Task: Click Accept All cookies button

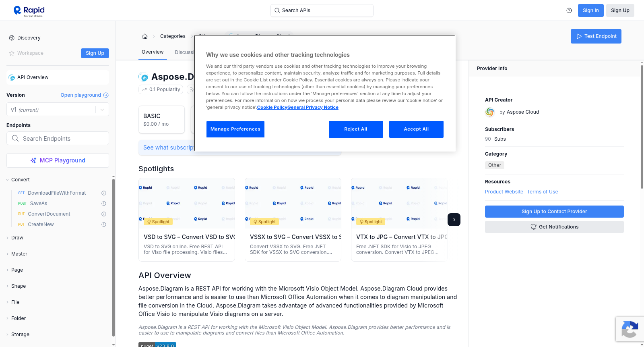Action: [x=416, y=129]
